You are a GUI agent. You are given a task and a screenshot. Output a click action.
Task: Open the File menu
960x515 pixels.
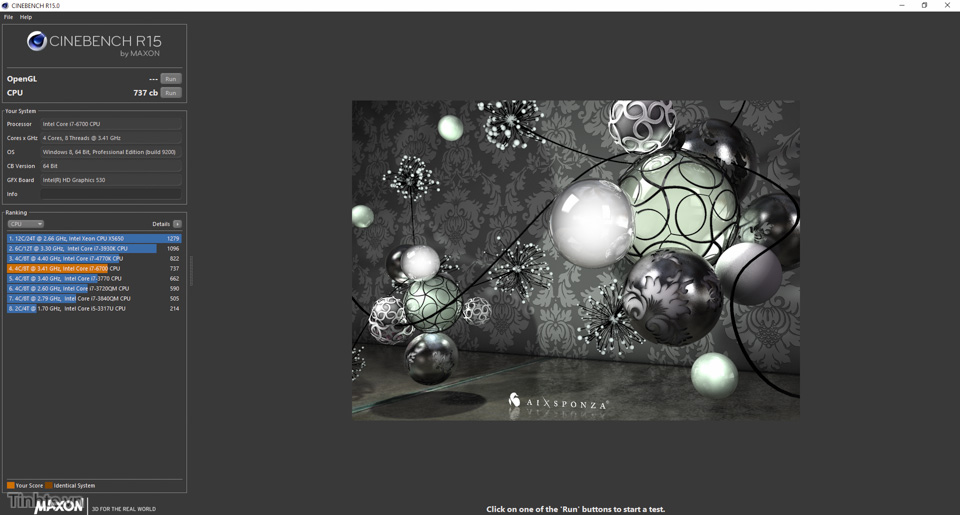[x=8, y=17]
